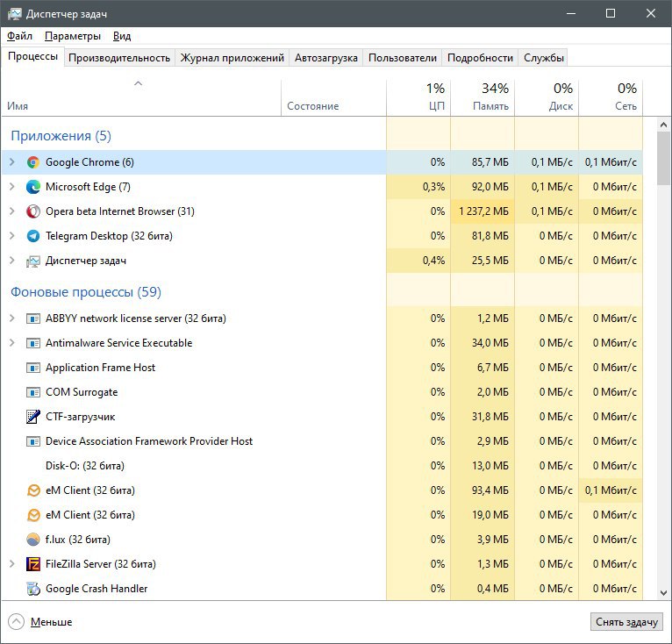Switch to the Подробности tab
The height and width of the screenshot is (644, 672).
[480, 58]
